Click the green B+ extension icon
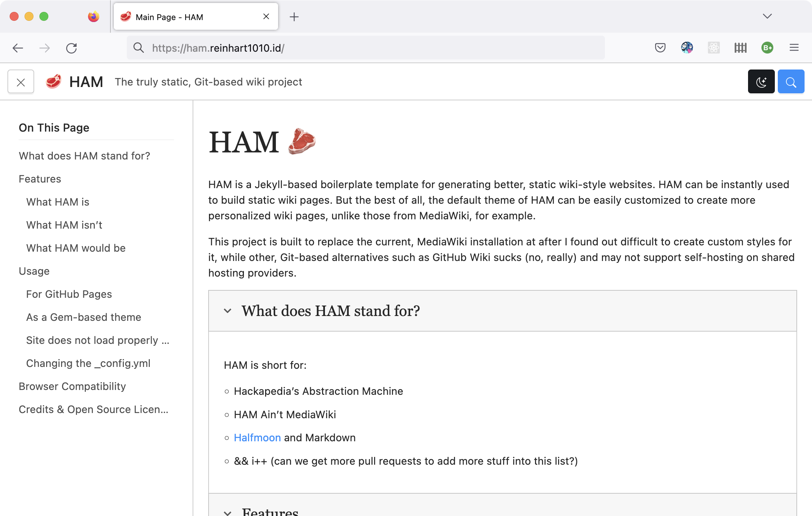 point(767,48)
